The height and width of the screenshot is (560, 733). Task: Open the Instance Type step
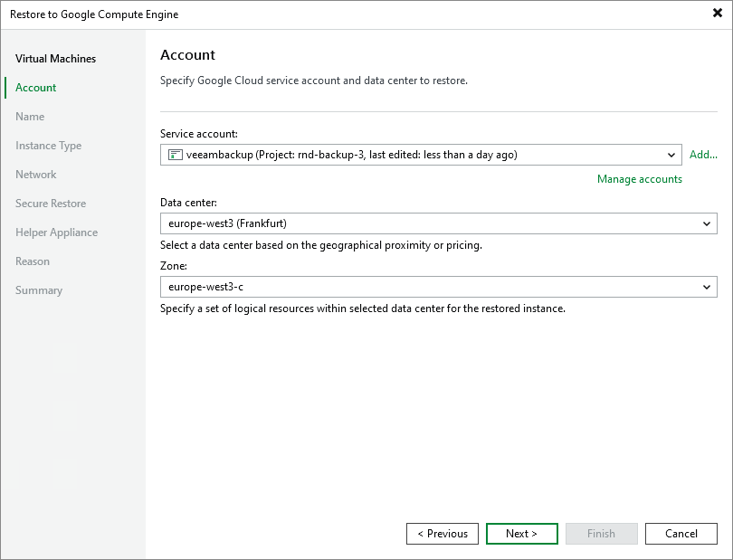click(x=48, y=146)
